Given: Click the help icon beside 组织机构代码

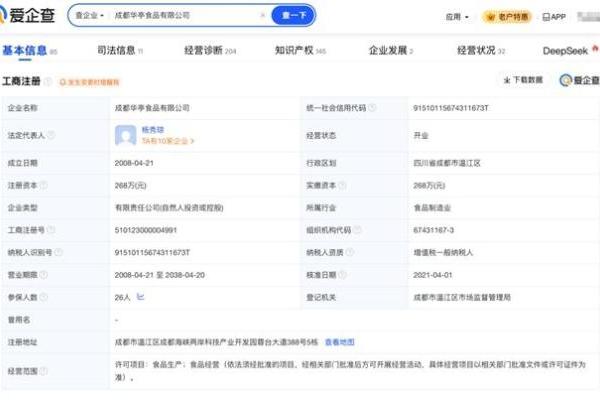Looking at the screenshot, I should tap(357, 230).
